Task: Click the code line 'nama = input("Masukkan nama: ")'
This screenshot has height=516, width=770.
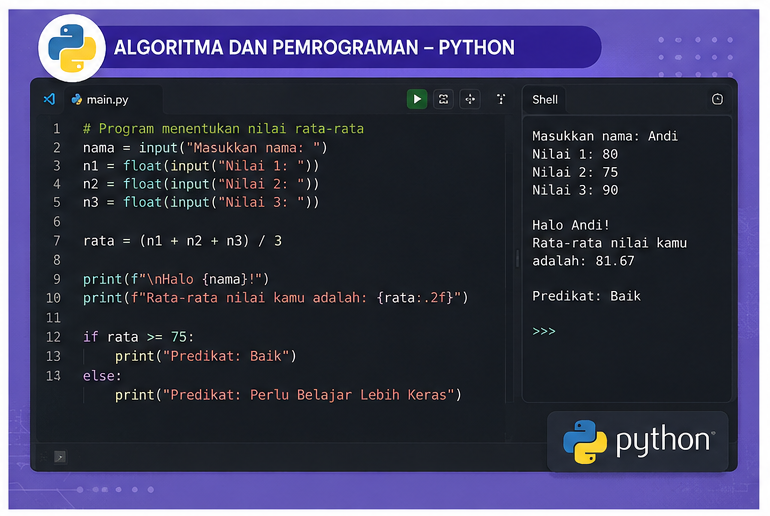Action: 205,148
